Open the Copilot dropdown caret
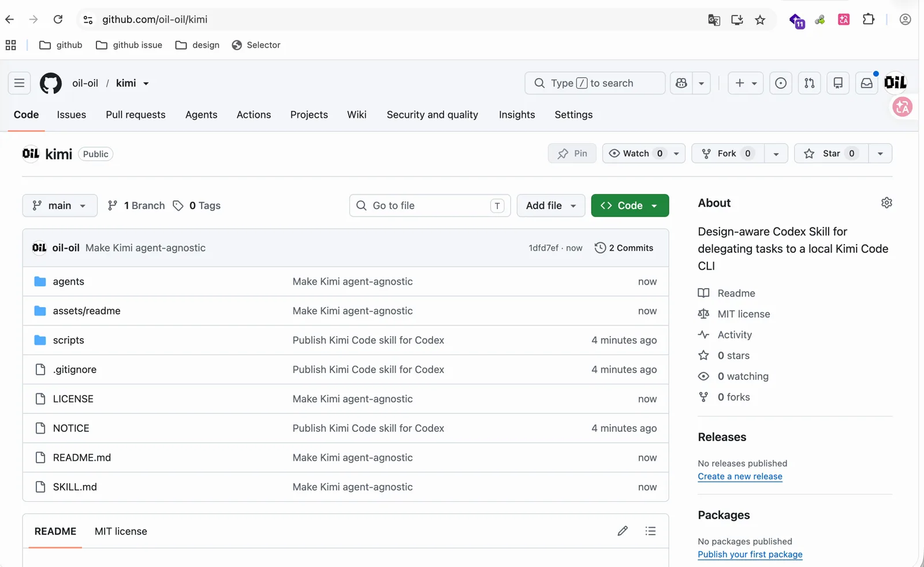Viewport: 924px width, 567px height. click(701, 83)
